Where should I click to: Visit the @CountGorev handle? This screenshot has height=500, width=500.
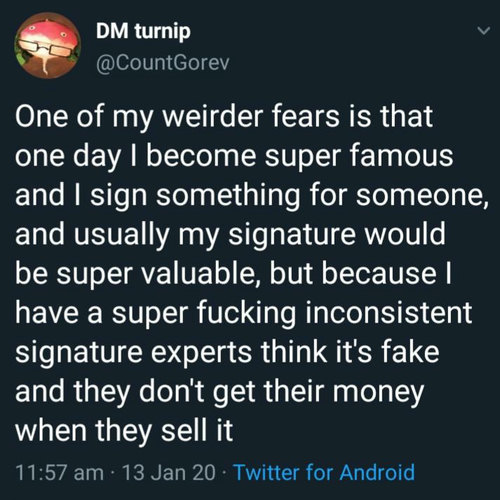pos(163,63)
